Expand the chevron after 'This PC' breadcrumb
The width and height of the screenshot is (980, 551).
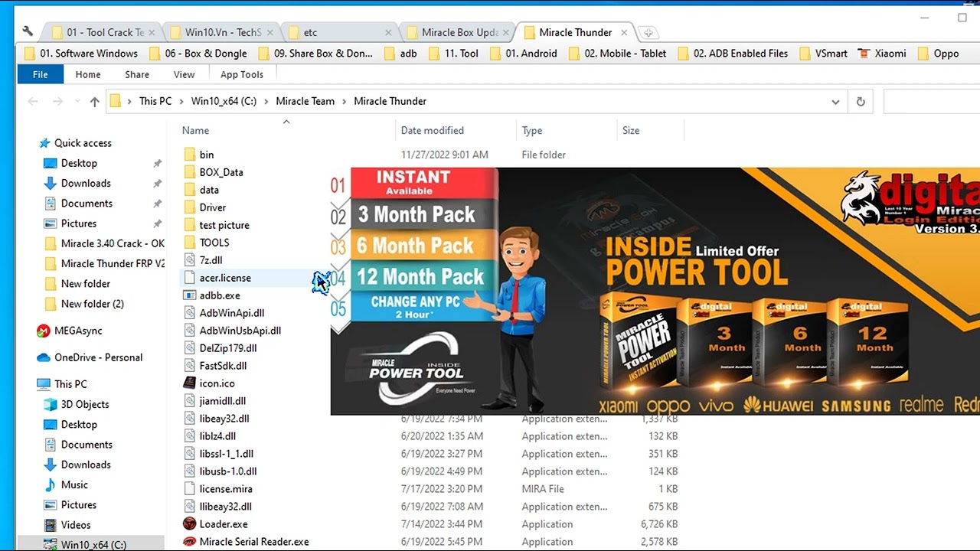click(181, 101)
